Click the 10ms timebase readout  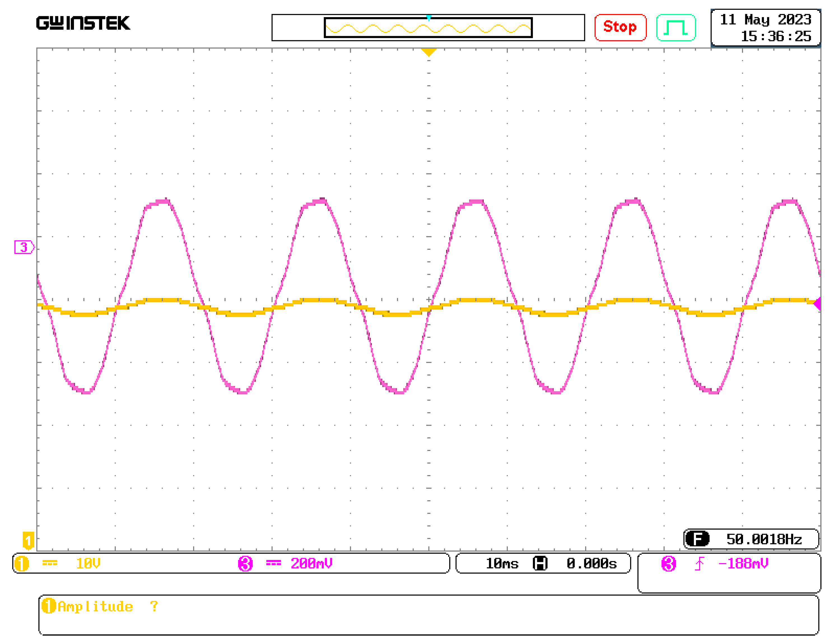point(502,564)
